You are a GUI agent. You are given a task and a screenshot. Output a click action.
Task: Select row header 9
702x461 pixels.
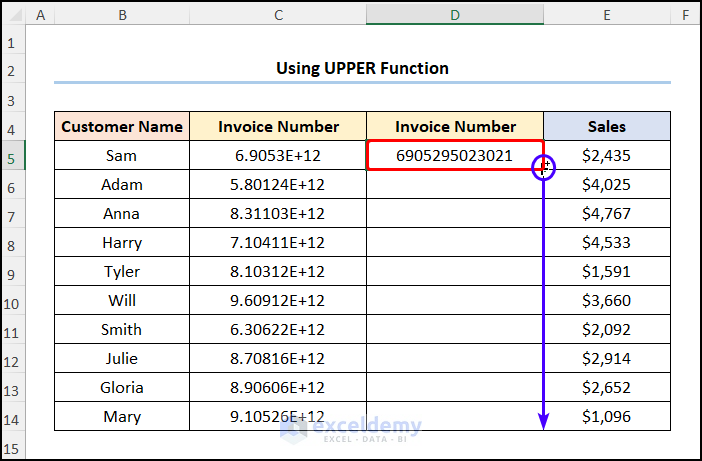coord(13,273)
